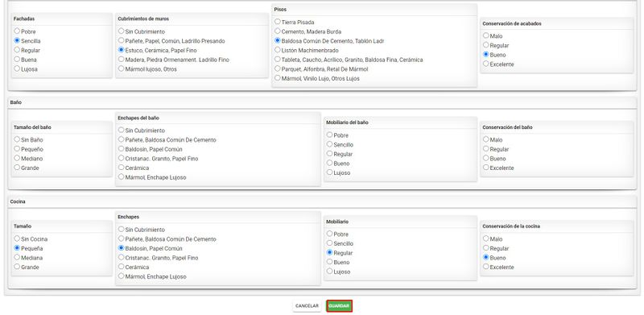
Task: Mark Conservación de la cocina as Bueno
Action: click(x=486, y=258)
